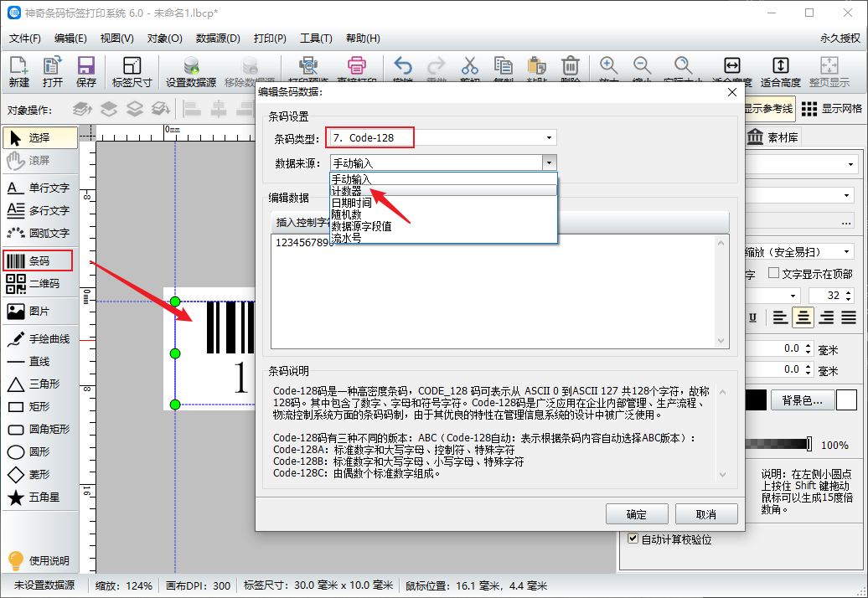Click the black foreground color swatch
Image resolution: width=868 pixels, height=598 pixels.
tap(756, 400)
